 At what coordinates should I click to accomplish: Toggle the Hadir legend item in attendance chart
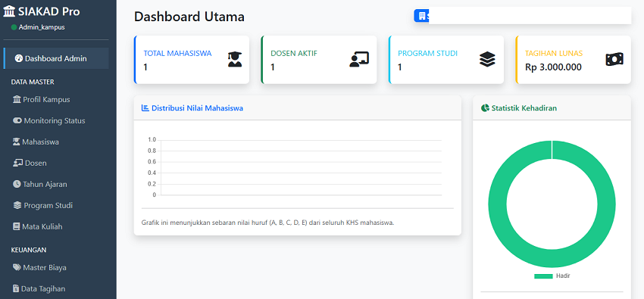tap(552, 276)
